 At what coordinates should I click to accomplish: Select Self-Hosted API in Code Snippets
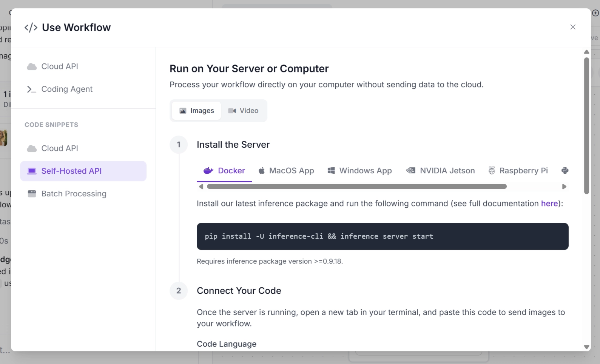click(x=83, y=171)
